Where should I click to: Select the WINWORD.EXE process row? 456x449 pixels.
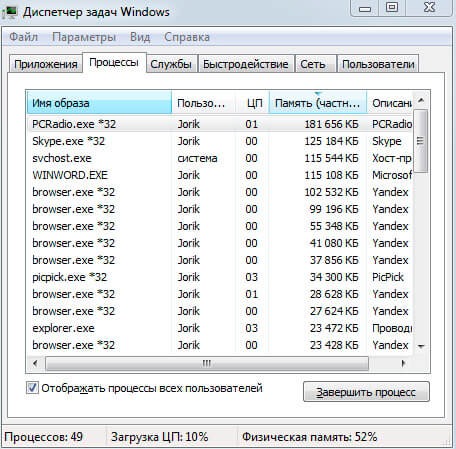click(219, 175)
